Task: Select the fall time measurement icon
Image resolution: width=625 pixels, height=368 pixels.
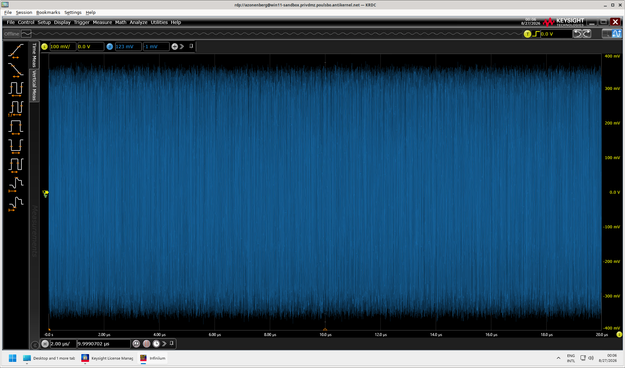Action: [16, 69]
